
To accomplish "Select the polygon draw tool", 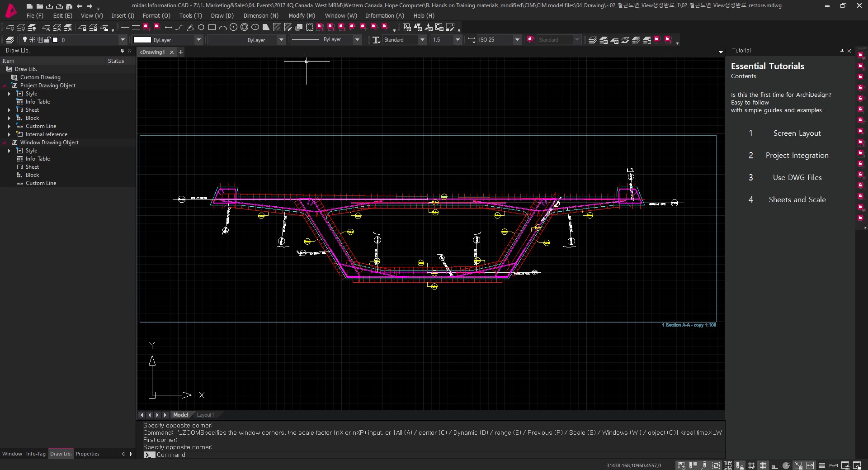I will (201, 28).
